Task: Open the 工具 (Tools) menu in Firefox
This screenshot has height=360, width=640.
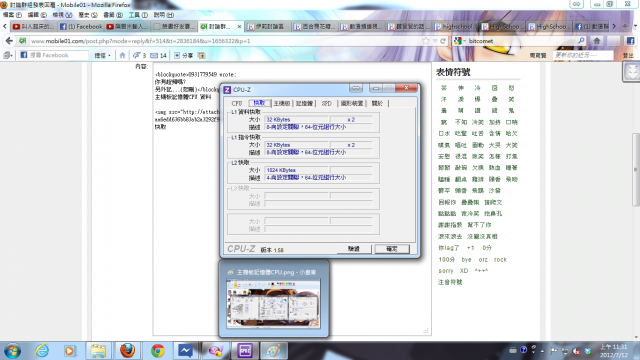Action: click(138, 15)
